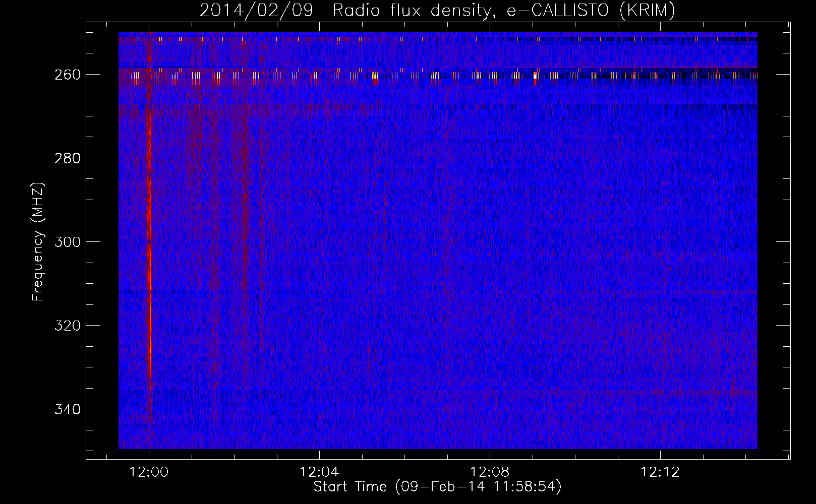
Task: Click the "Start Time (09-Feb-14 11:58:54)" label
Action: tap(437, 487)
